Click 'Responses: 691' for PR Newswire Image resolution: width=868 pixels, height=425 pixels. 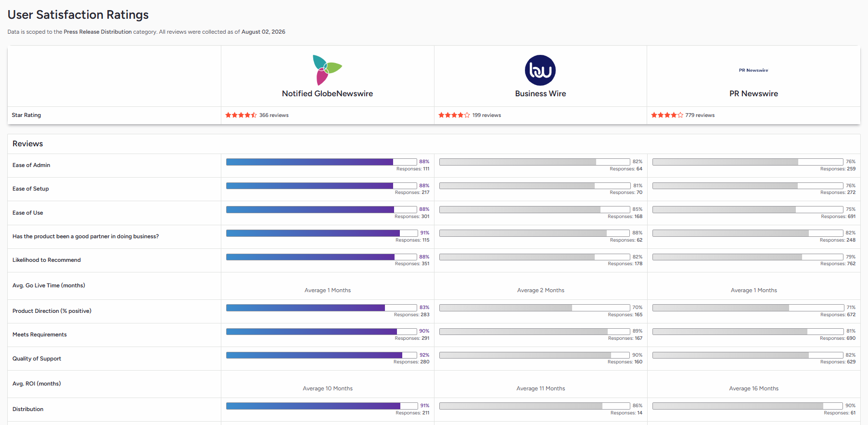(x=838, y=217)
